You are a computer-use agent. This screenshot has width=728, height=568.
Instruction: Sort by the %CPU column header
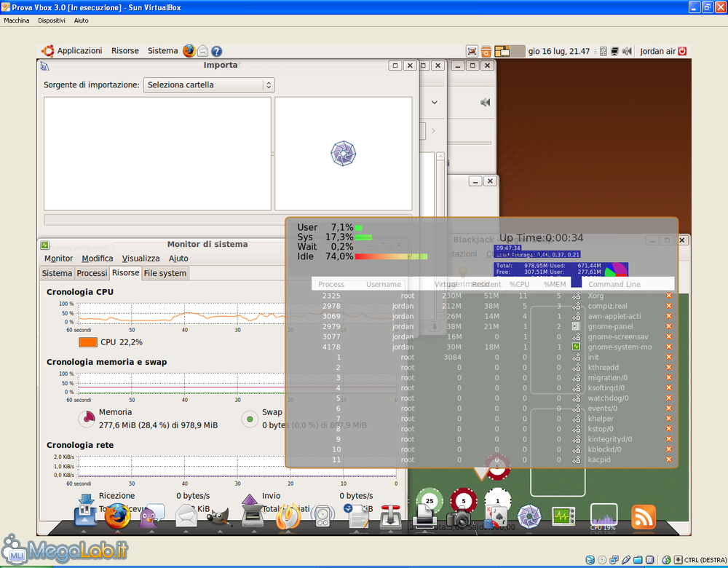pos(519,284)
